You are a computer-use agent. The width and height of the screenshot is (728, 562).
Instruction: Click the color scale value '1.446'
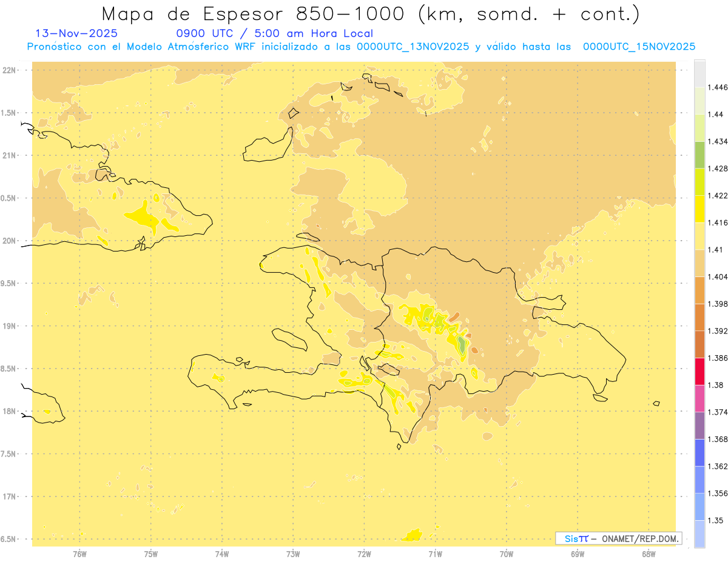tap(718, 87)
